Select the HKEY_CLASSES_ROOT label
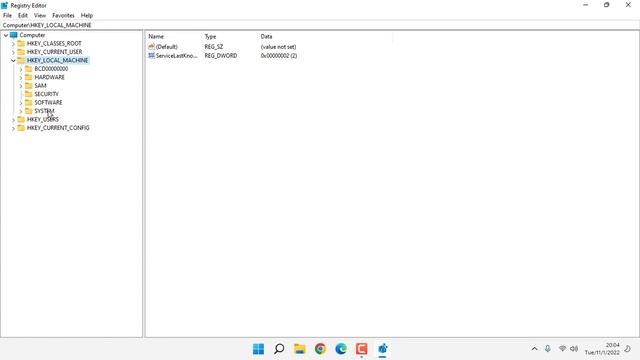Viewport: 640px width, 360px height. coord(54,43)
